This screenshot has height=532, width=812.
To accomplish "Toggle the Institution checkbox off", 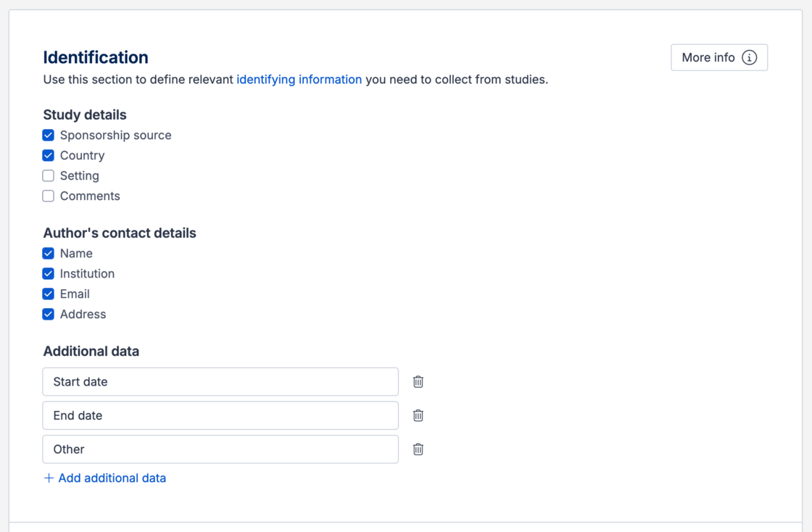I will coord(48,273).
